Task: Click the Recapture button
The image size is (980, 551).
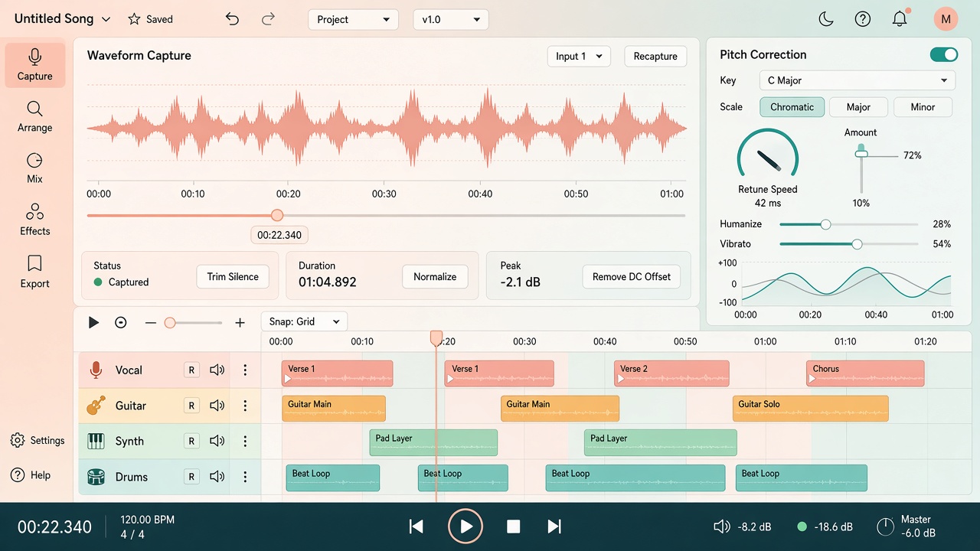Action: click(655, 56)
